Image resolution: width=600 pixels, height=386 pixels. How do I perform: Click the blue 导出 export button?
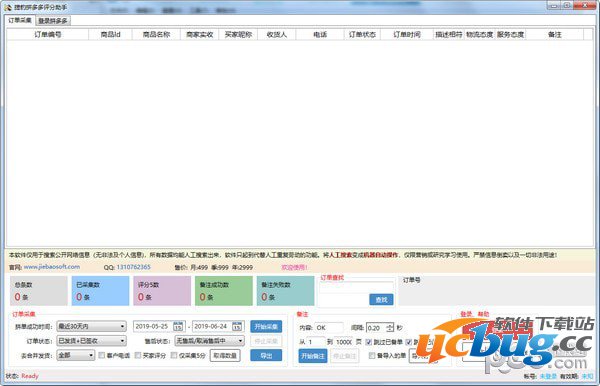[266, 355]
